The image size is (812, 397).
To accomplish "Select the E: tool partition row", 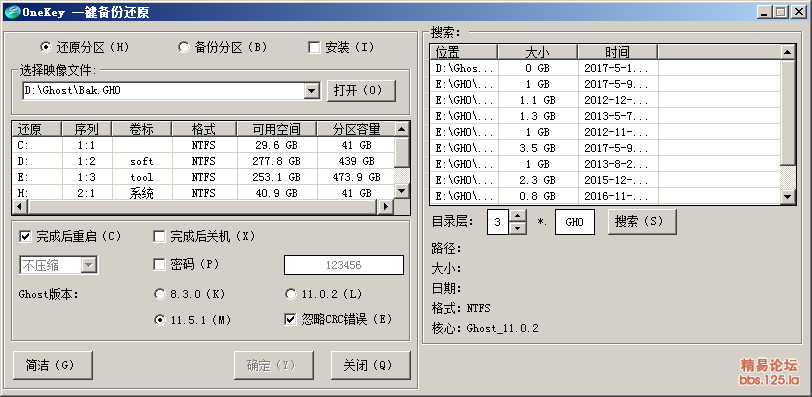I will (203, 177).
